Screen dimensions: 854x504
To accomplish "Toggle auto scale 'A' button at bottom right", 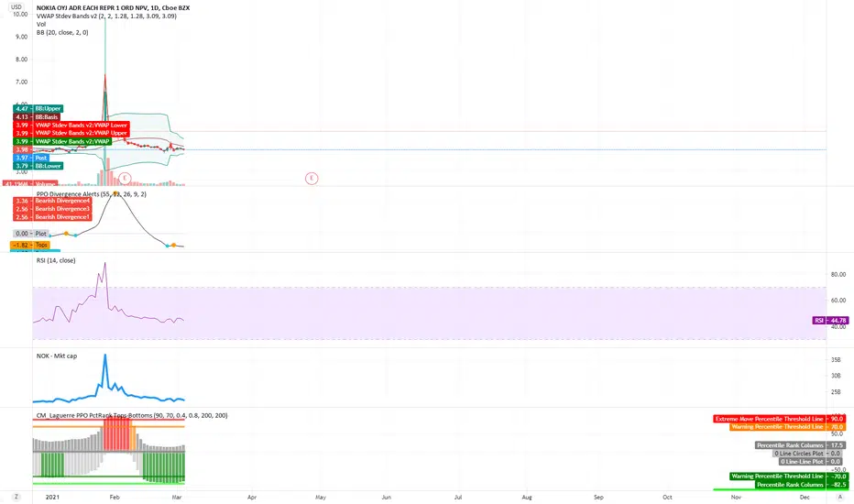I will [840, 497].
